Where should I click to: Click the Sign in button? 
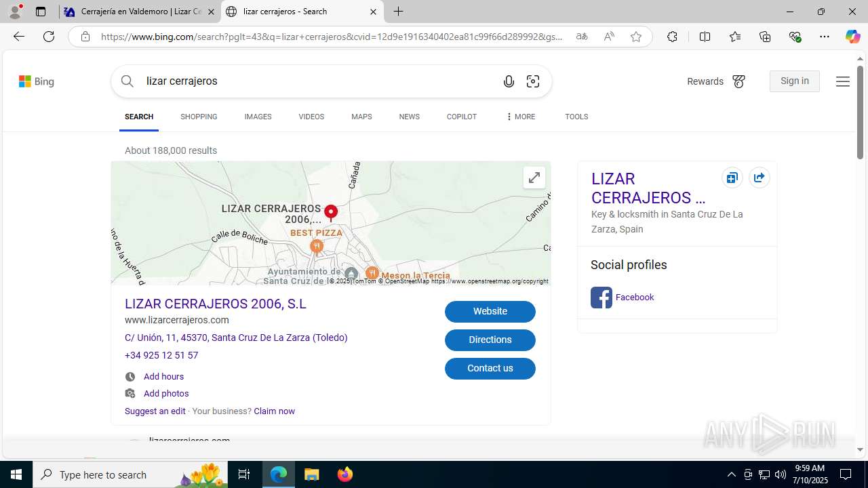[x=795, y=81]
